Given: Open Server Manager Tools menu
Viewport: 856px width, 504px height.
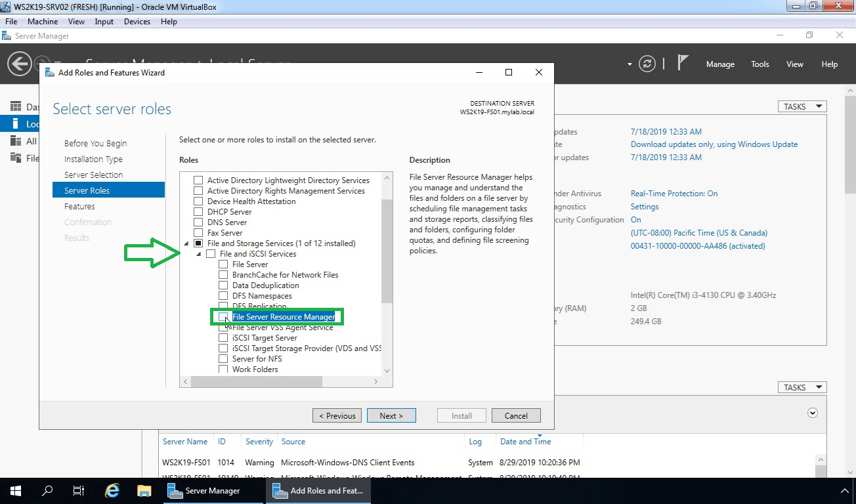Looking at the screenshot, I should 760,64.
